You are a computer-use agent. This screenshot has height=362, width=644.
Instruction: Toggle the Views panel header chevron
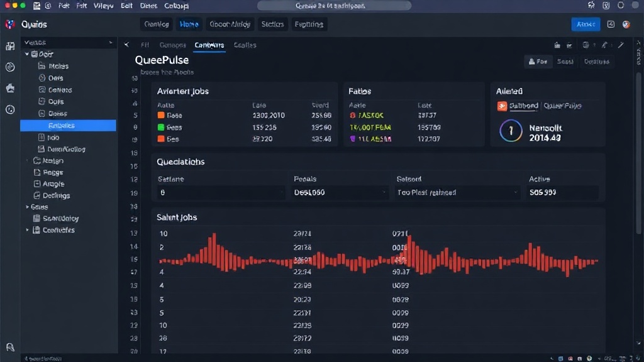[x=111, y=42]
